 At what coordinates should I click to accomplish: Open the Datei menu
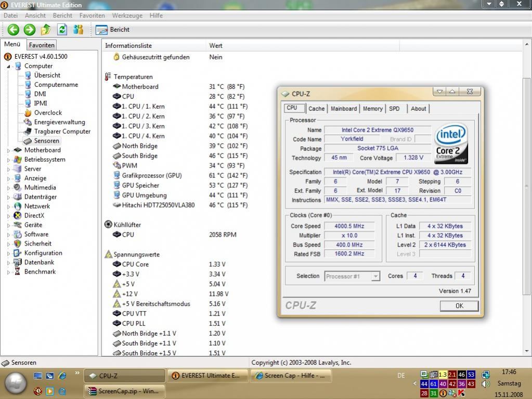click(x=10, y=16)
